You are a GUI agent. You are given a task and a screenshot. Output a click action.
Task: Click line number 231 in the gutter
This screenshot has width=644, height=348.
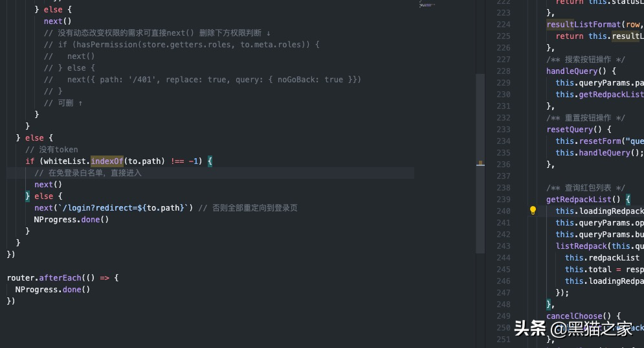[504, 106]
